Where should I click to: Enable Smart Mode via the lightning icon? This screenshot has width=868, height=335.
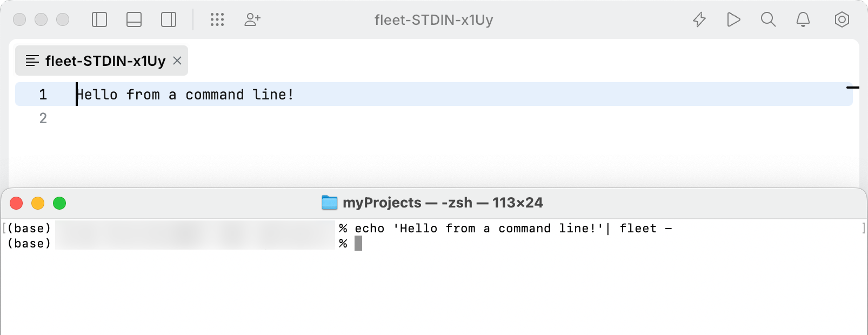(x=699, y=19)
